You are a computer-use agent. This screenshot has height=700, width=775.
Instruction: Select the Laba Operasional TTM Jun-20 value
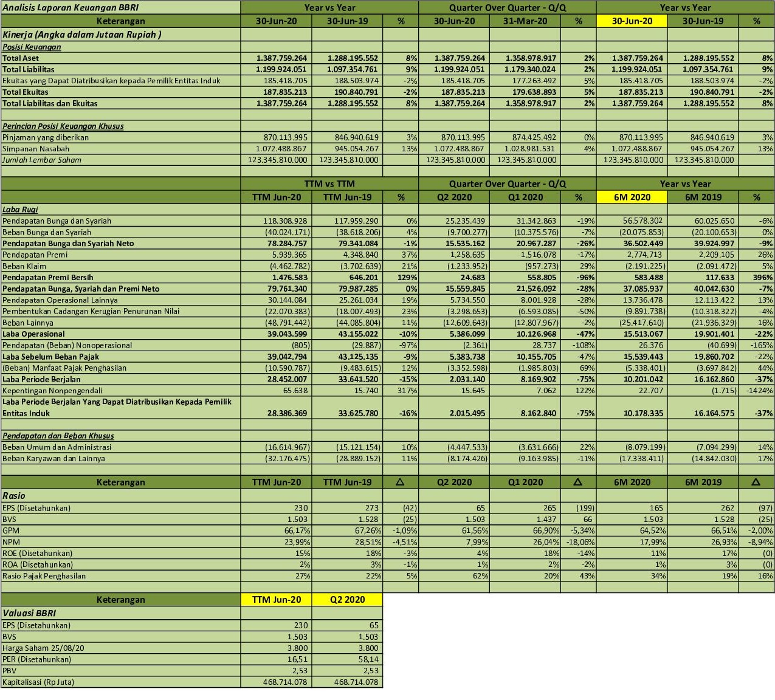(x=279, y=334)
